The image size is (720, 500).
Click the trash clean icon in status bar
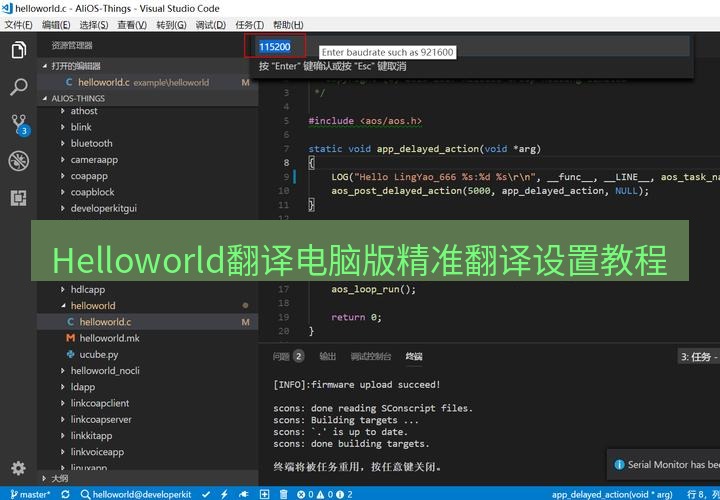tap(284, 494)
